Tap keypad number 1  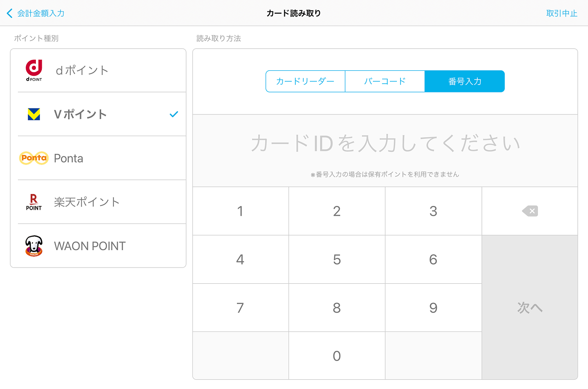pyautogui.click(x=240, y=211)
